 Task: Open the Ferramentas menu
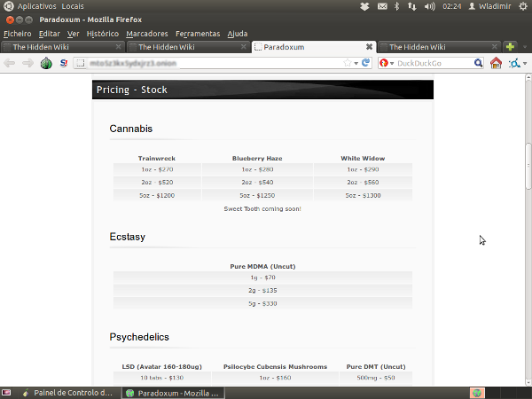[x=198, y=34]
